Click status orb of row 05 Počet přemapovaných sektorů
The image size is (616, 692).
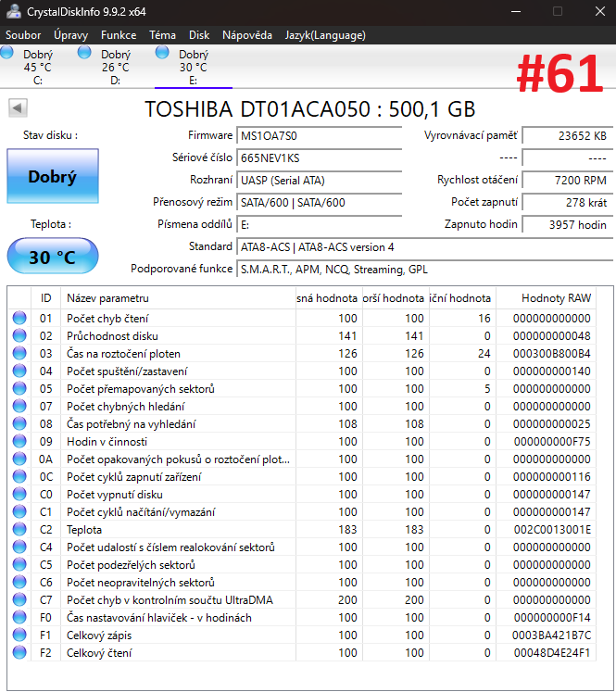tap(19, 388)
